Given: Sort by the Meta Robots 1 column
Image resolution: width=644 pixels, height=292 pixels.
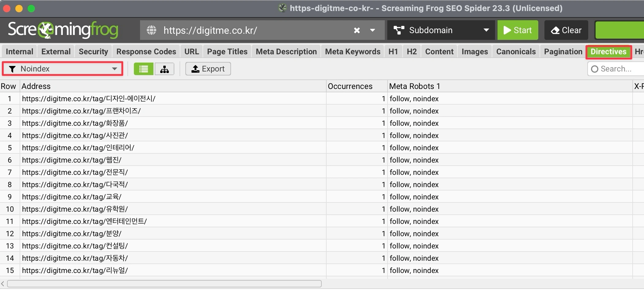Looking at the screenshot, I should coord(510,86).
